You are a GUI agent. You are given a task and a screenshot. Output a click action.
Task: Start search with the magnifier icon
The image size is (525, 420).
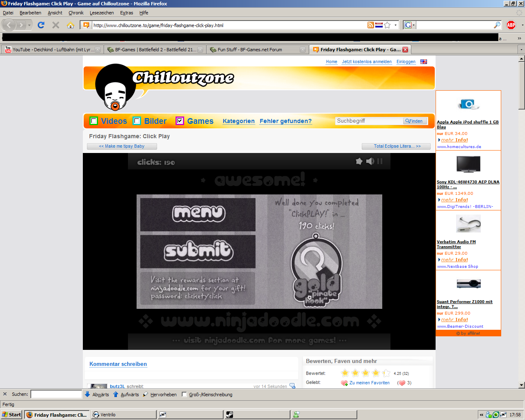coord(497,25)
